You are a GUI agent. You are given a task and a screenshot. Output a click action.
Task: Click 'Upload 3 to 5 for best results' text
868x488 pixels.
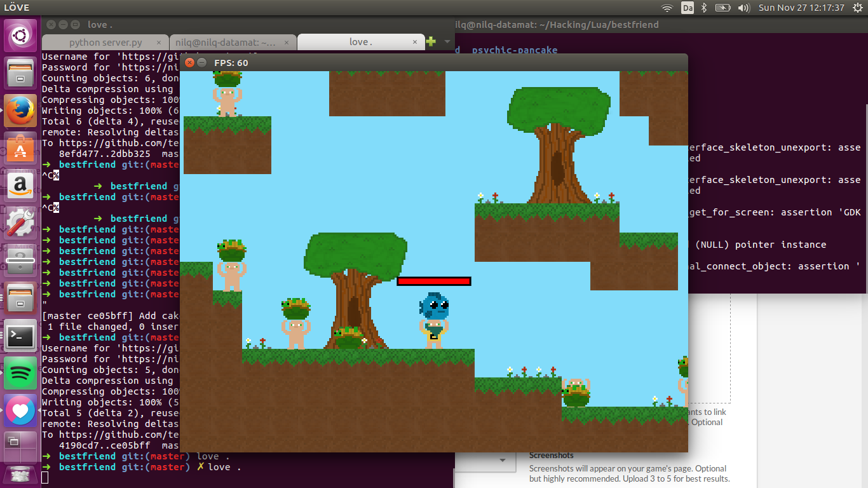pos(667,478)
